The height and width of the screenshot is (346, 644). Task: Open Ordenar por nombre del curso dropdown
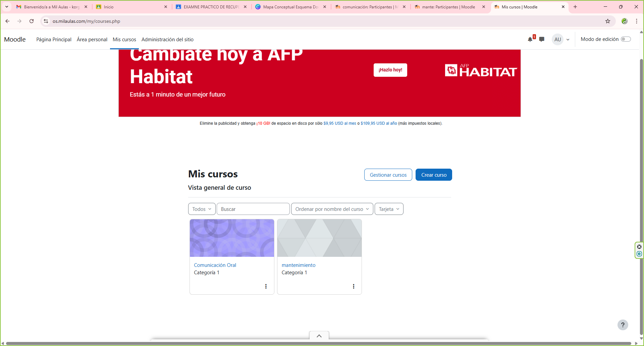click(x=332, y=209)
